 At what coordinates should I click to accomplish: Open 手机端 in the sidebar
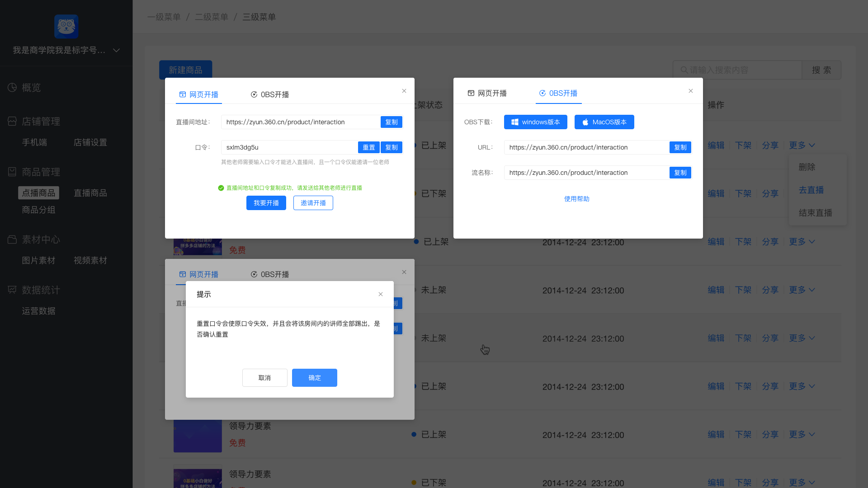pyautogui.click(x=34, y=142)
